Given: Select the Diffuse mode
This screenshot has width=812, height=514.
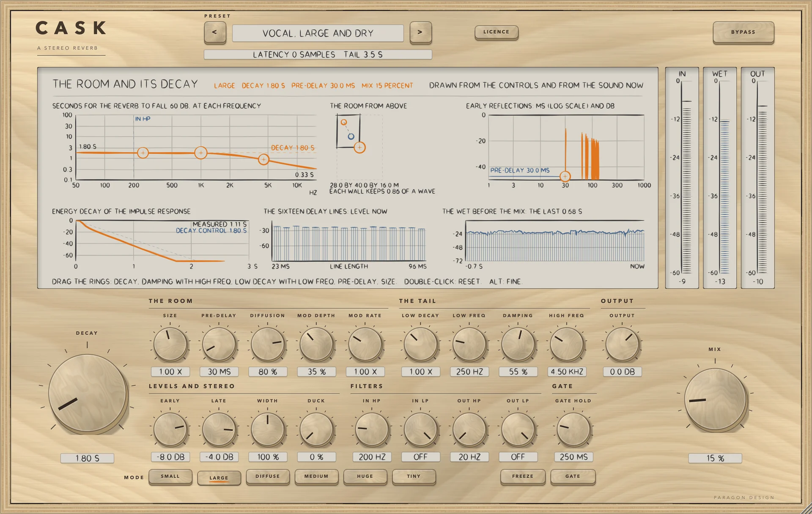Looking at the screenshot, I should coord(268,476).
